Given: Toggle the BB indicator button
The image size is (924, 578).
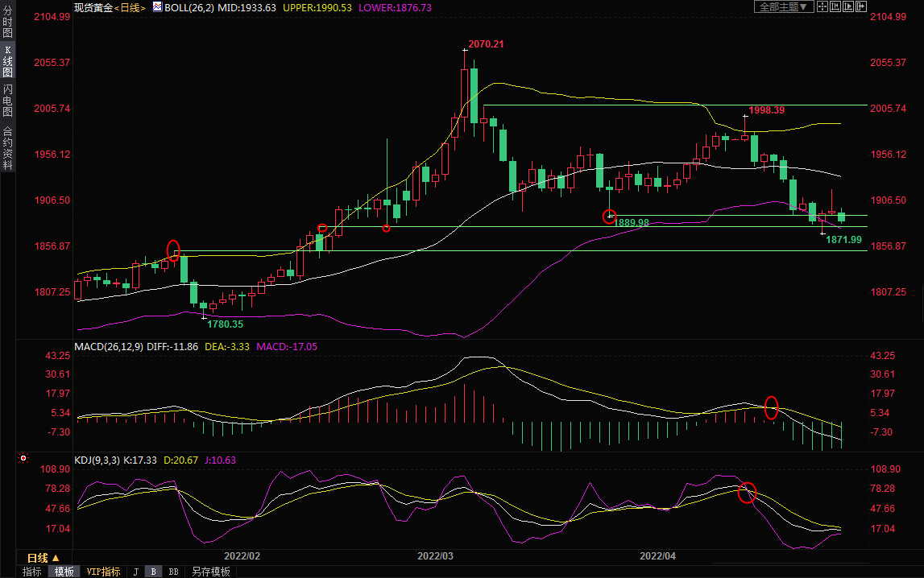Looking at the screenshot, I should click(x=172, y=572).
